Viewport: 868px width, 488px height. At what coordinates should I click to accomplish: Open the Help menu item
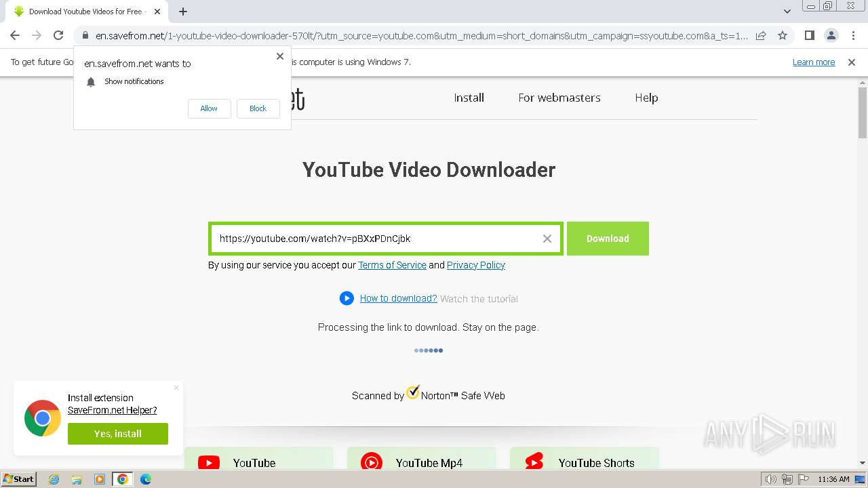click(646, 98)
